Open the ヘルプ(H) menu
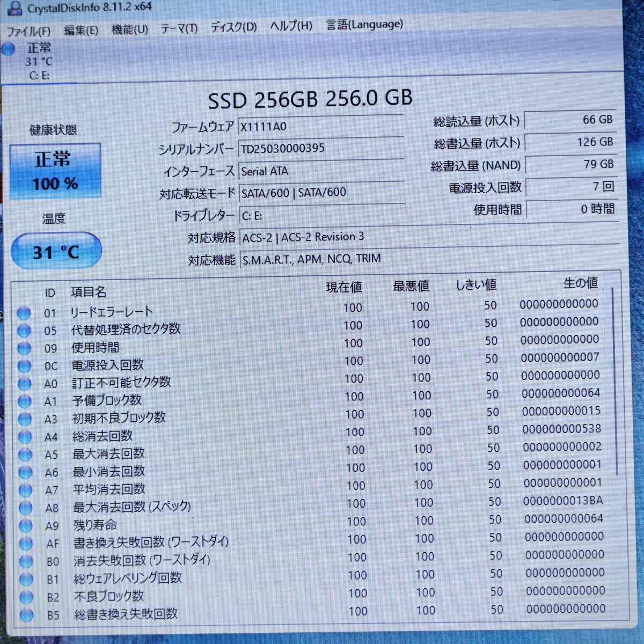 pos(291,26)
